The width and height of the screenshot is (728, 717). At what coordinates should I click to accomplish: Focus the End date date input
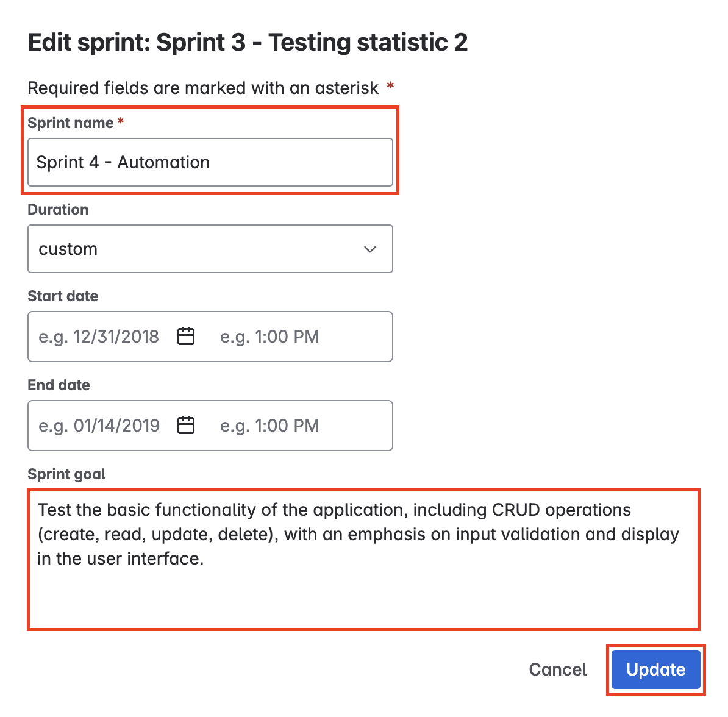[x=99, y=426]
